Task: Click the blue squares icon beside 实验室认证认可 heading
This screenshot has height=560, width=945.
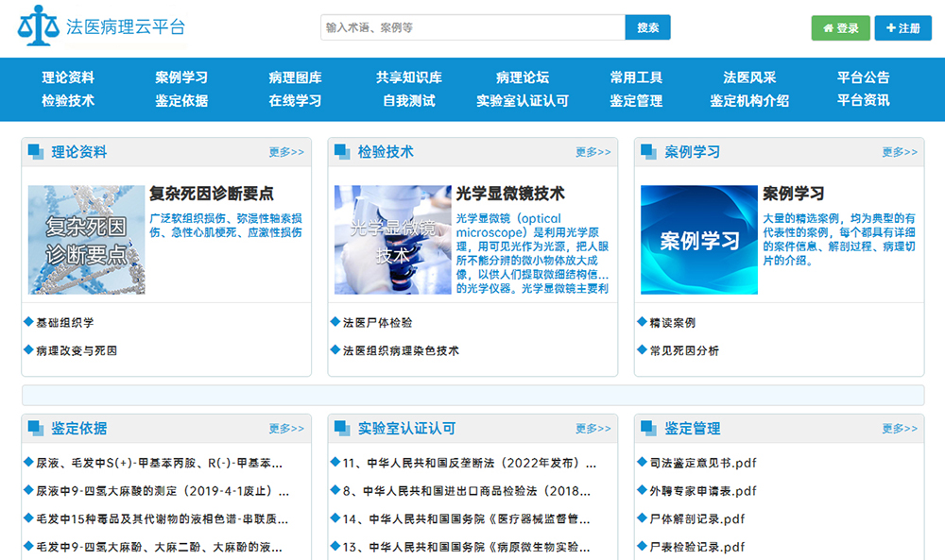Action: click(x=342, y=429)
